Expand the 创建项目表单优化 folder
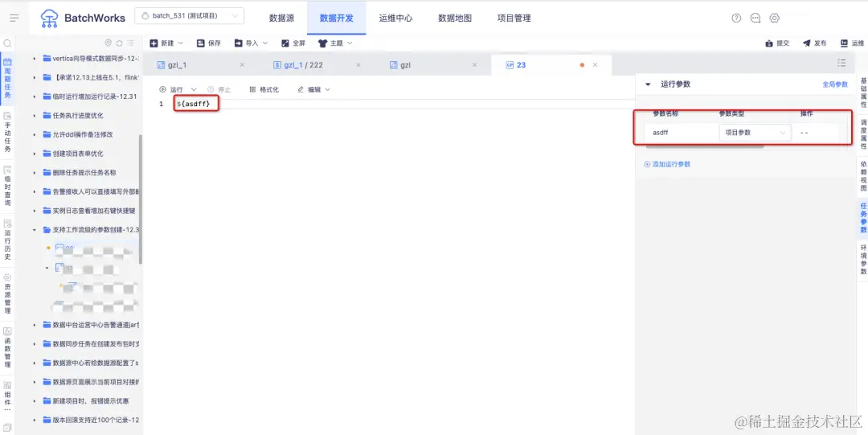The height and width of the screenshot is (435, 868). coord(34,154)
